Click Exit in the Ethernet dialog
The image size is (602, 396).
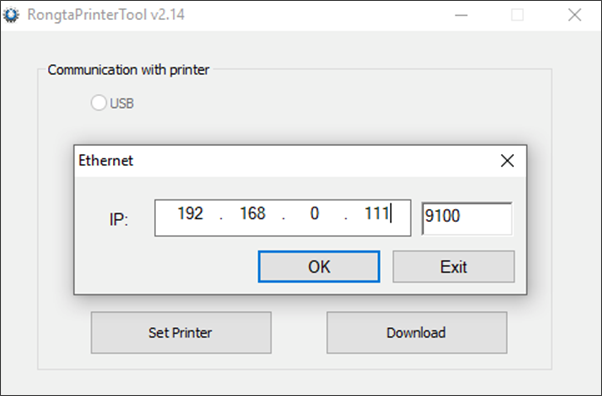(453, 267)
